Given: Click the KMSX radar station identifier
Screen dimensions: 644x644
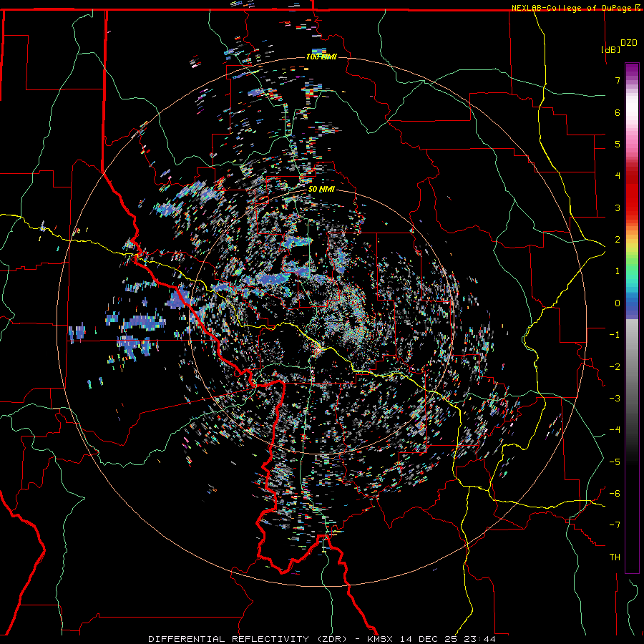Looking at the screenshot, I should coord(381,639).
